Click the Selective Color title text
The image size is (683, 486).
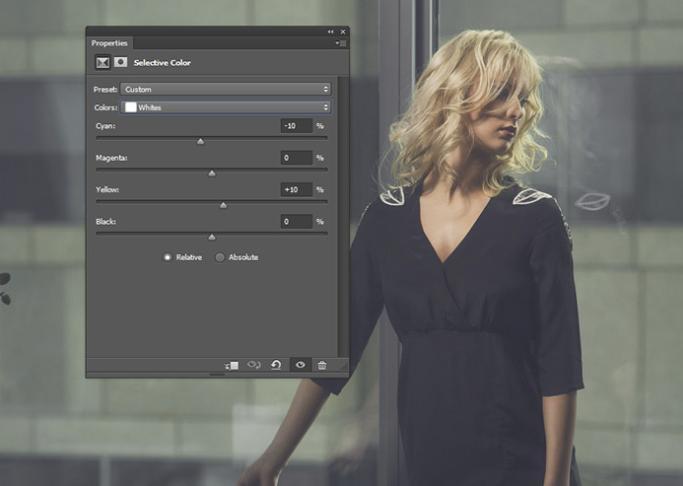(162, 63)
